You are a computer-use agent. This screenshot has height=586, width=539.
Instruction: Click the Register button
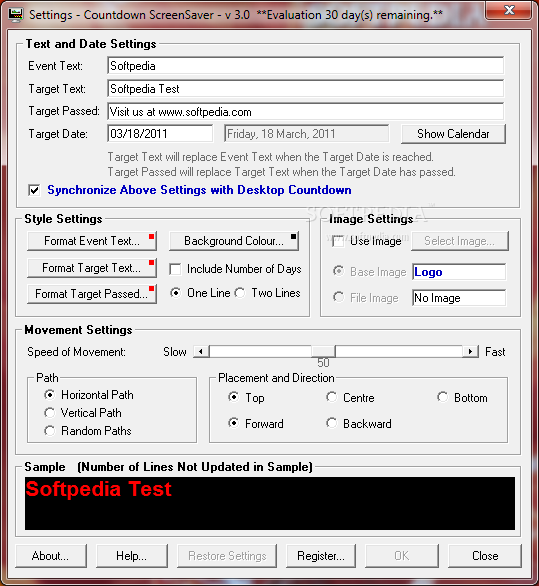(x=321, y=556)
